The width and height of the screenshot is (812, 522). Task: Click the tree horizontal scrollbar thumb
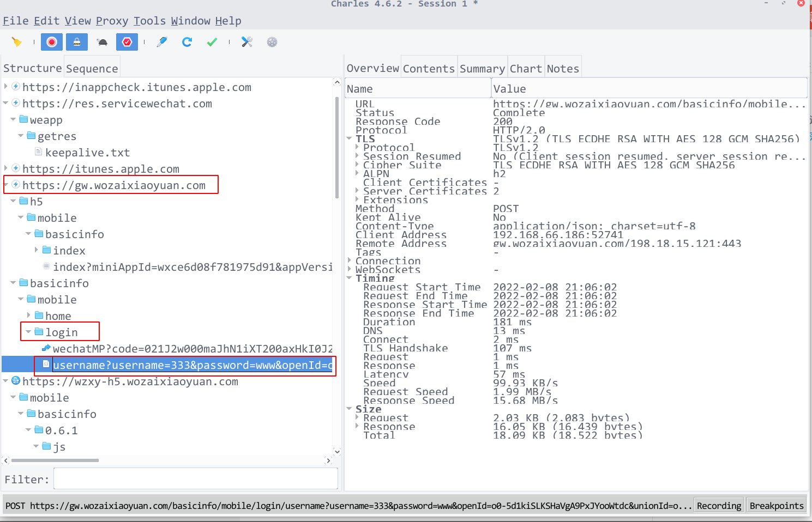(55, 460)
